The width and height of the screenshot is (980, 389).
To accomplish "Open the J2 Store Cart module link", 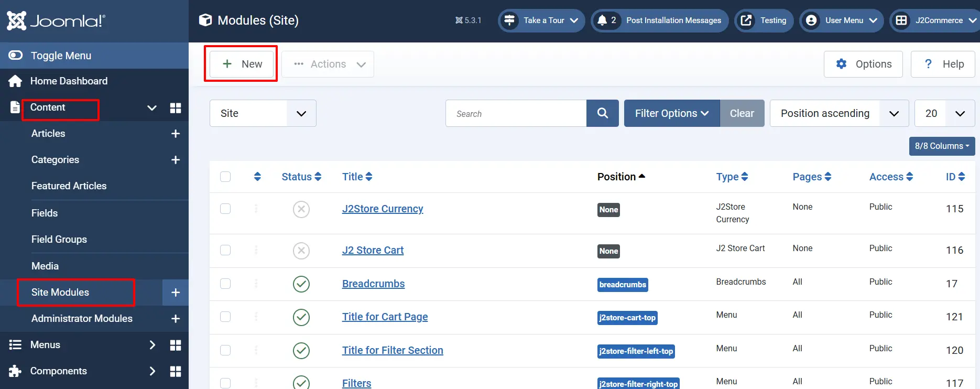I will [x=373, y=250].
